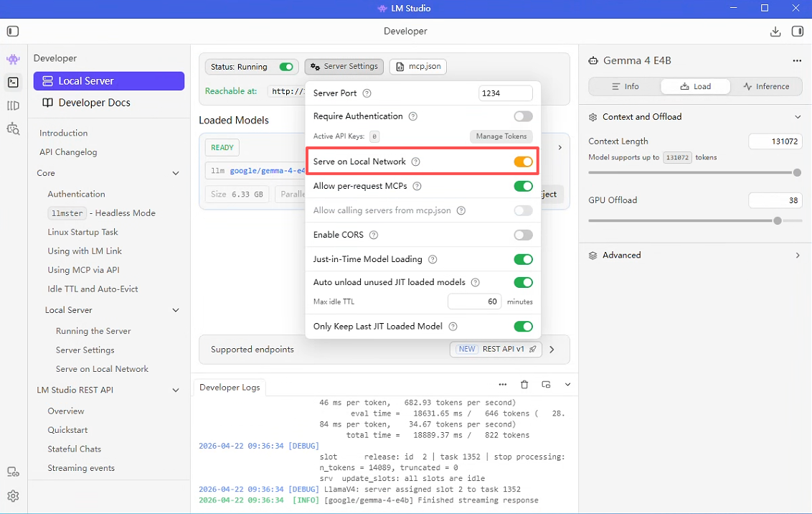Screen dimensions: 812x514
Task: Click the Server Port input field
Action: (505, 93)
